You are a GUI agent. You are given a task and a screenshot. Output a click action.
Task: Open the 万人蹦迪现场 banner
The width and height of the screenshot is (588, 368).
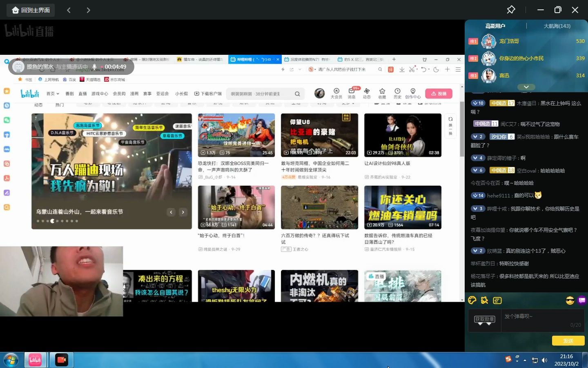[111, 171]
